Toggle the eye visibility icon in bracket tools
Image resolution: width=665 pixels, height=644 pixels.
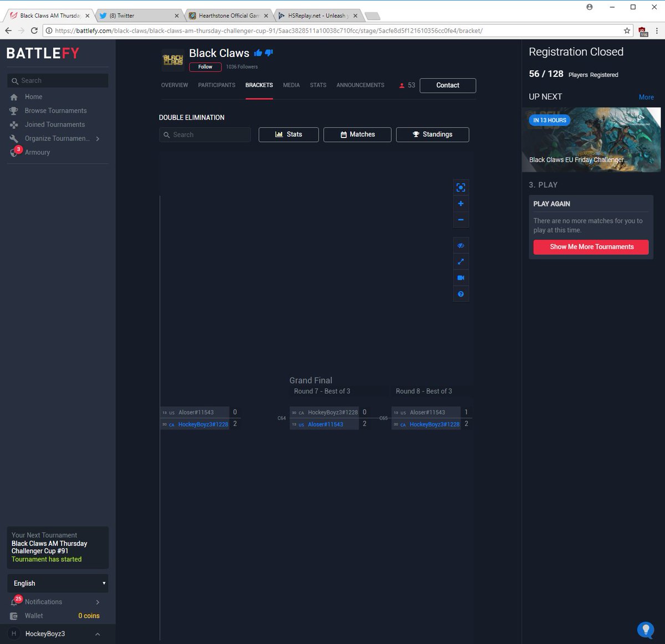[x=461, y=246]
